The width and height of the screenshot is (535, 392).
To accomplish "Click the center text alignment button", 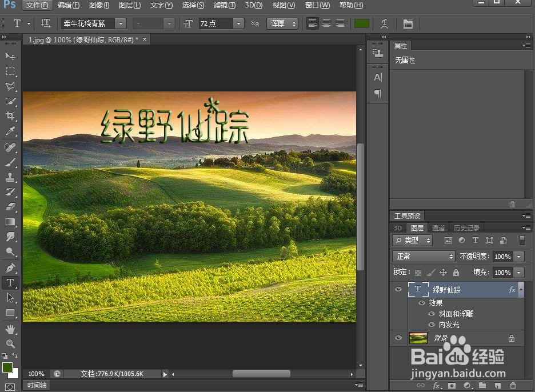I will [326, 23].
